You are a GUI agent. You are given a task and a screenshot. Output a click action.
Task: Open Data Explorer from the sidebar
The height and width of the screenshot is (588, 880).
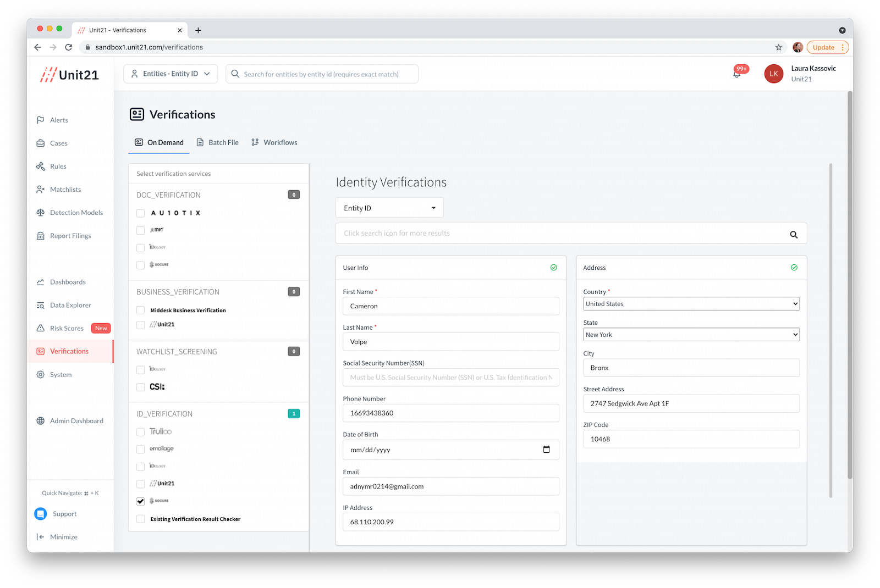pos(70,305)
